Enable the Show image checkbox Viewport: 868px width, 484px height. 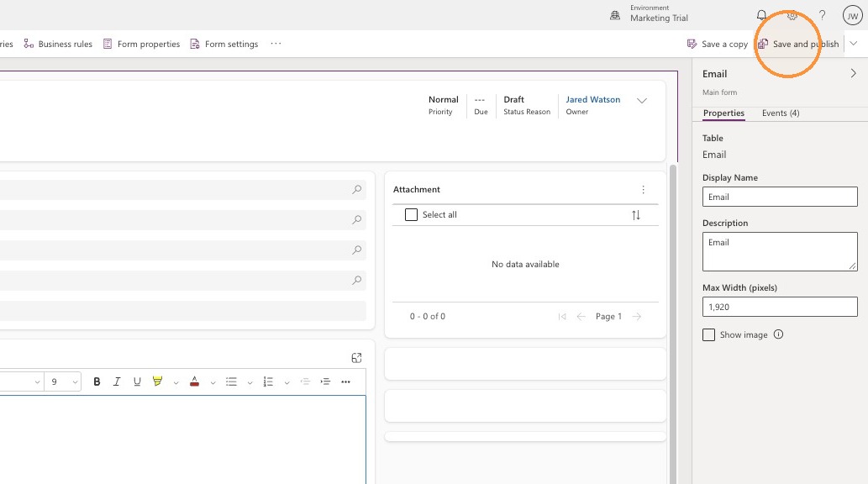pyautogui.click(x=708, y=334)
